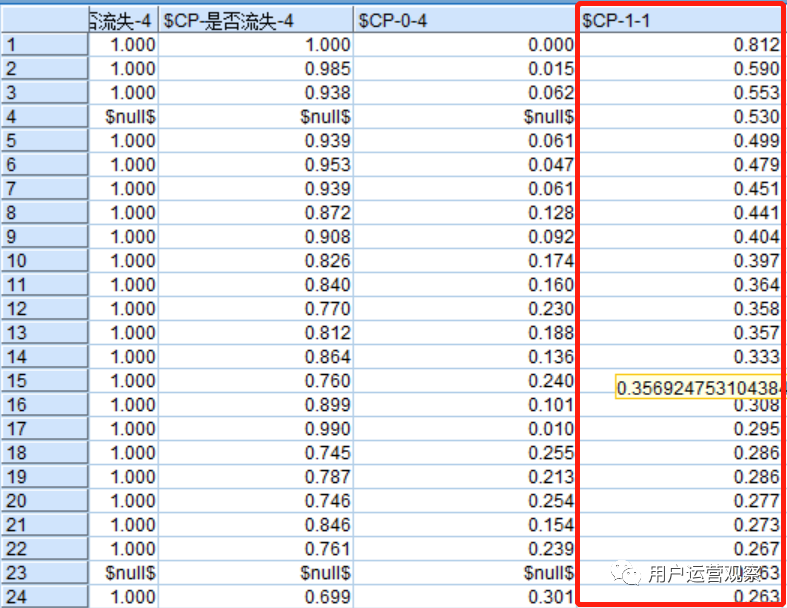This screenshot has width=787, height=608.
Task: Click the 0.000 cell under $CP-0-4
Action: click(x=465, y=45)
